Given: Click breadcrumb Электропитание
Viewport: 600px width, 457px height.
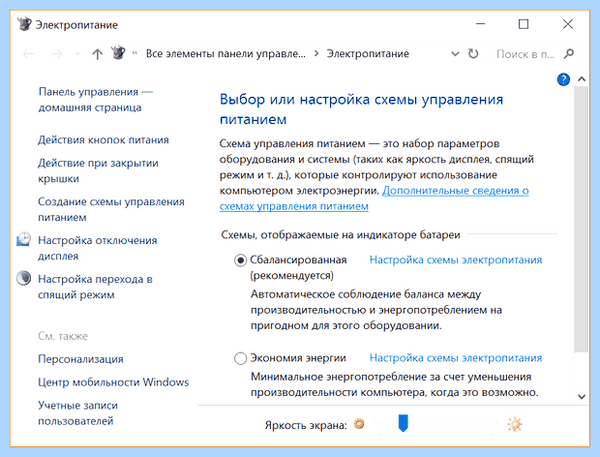Looking at the screenshot, I should 368,54.
